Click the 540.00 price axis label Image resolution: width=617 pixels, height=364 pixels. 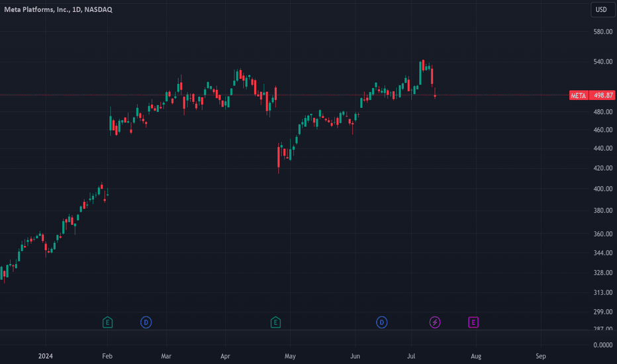(x=603, y=62)
